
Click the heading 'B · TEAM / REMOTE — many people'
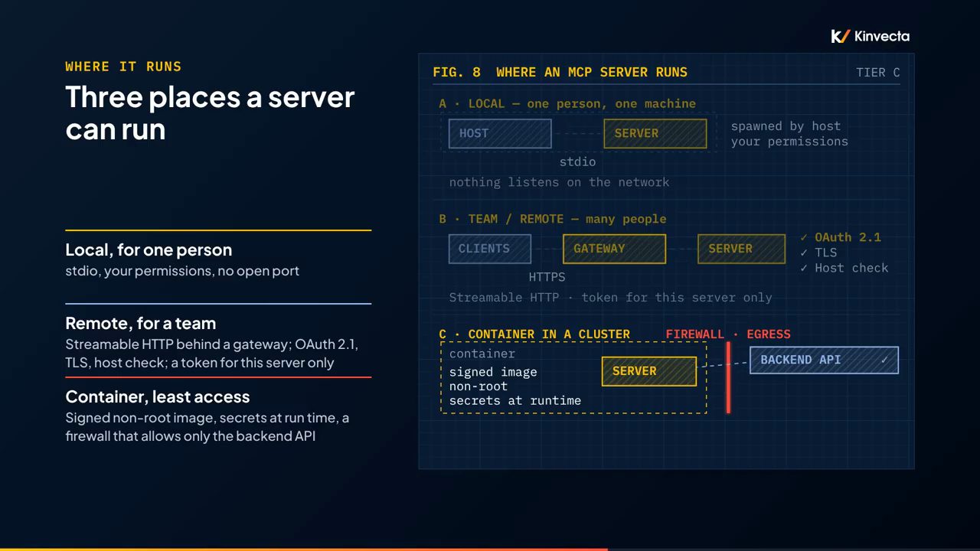[553, 219]
